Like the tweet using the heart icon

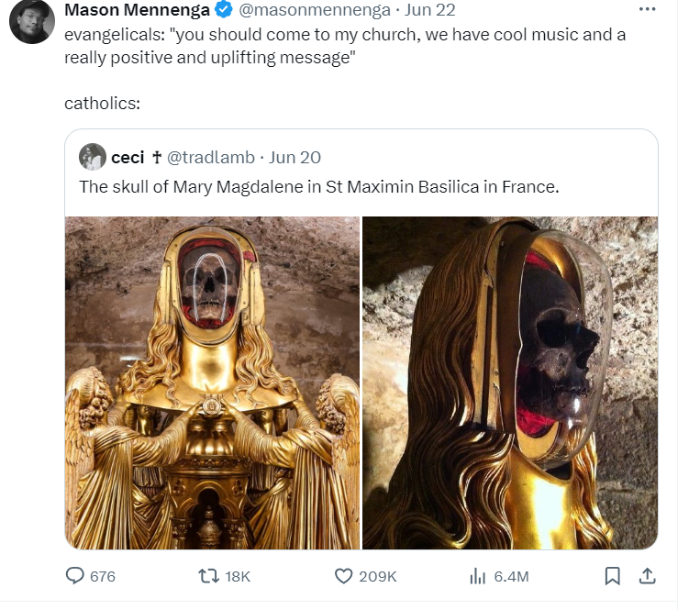pos(344,576)
